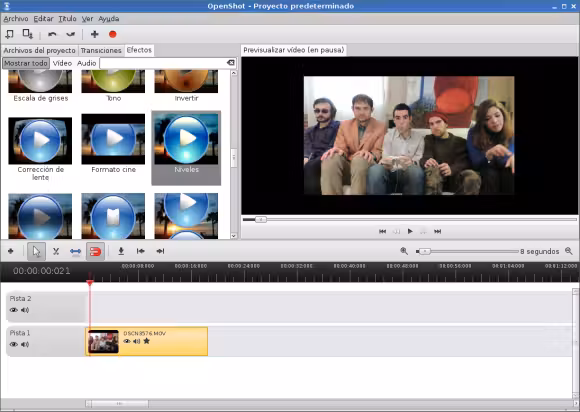The height and width of the screenshot is (412, 580).
Task: Select the Niveles effect thumbnail
Action: [186, 148]
